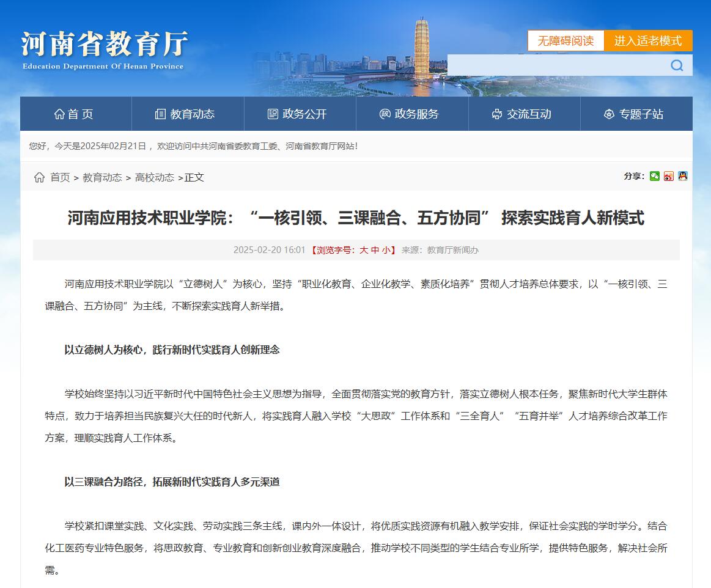Share article via WeChat icon
Viewport: 711px width, 588px height.
(x=655, y=176)
